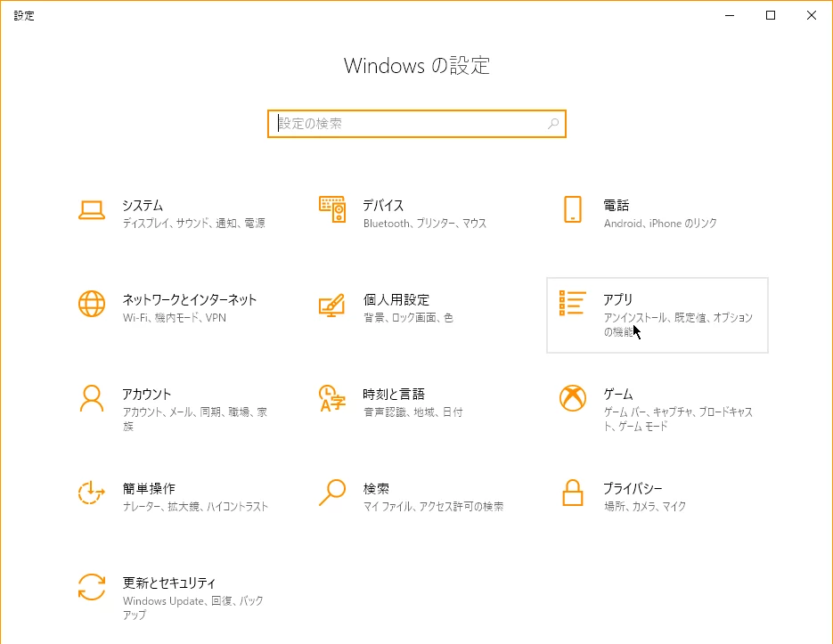Open the ネットワークとインターネット globe icon
Viewport: 833px width, 644px height.
click(92, 304)
